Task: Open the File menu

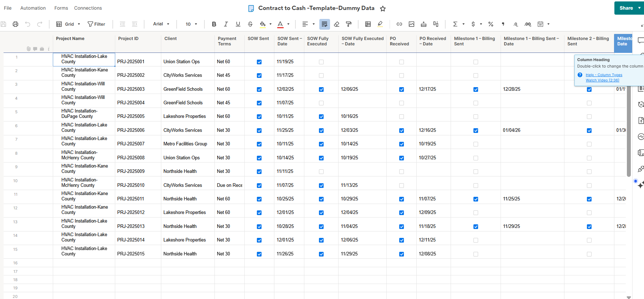Action: (x=7, y=8)
